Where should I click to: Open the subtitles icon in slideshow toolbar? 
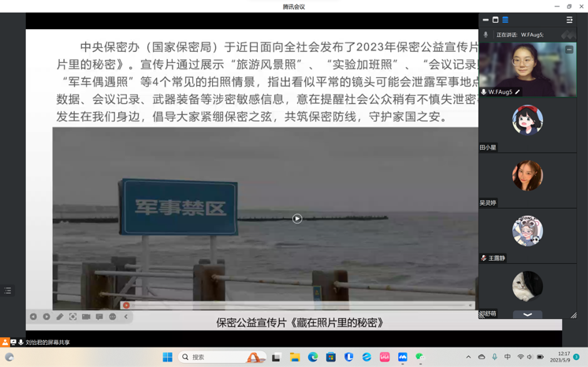[x=99, y=317]
